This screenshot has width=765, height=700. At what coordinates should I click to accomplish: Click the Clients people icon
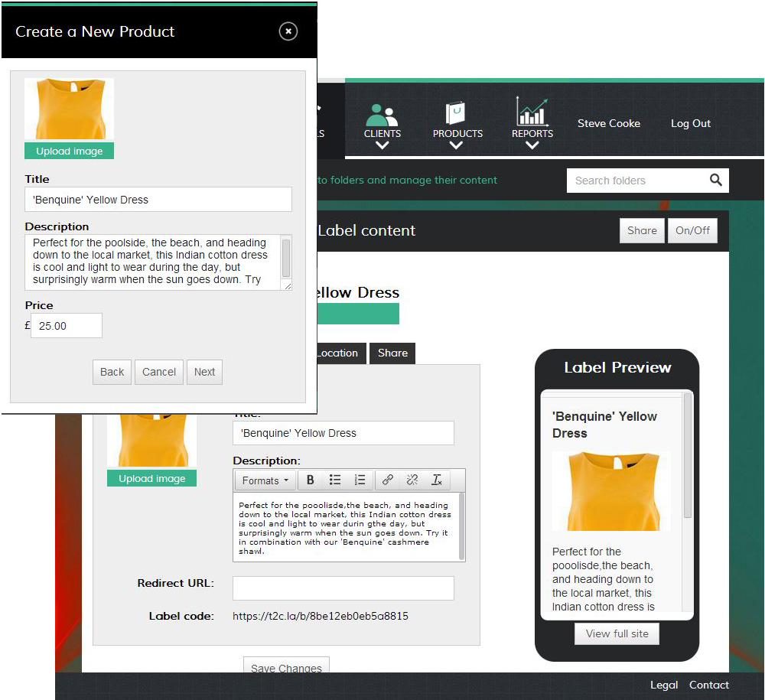pos(382,114)
